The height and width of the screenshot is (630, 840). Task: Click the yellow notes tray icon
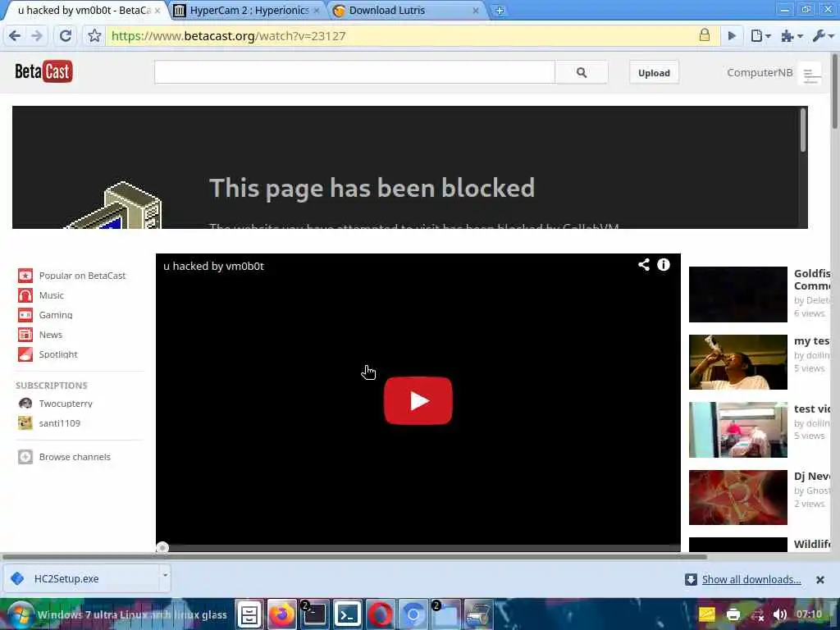tap(706, 614)
